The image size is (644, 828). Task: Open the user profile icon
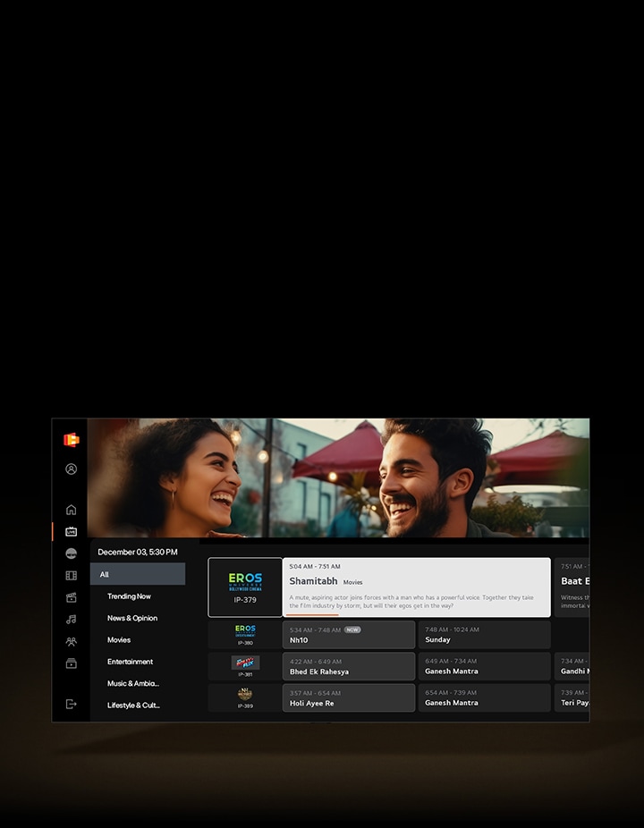[72, 469]
